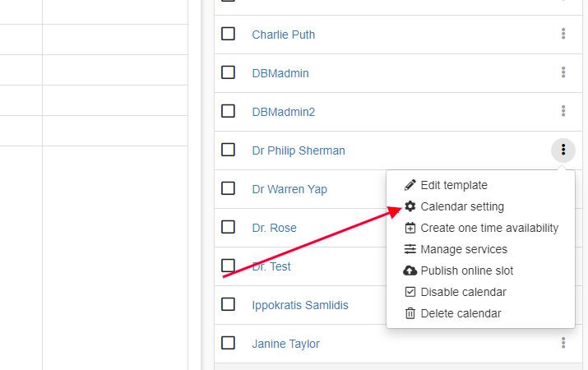The width and height of the screenshot is (588, 370).
Task: Click the sliders icon beside Manage services
Action: point(410,249)
